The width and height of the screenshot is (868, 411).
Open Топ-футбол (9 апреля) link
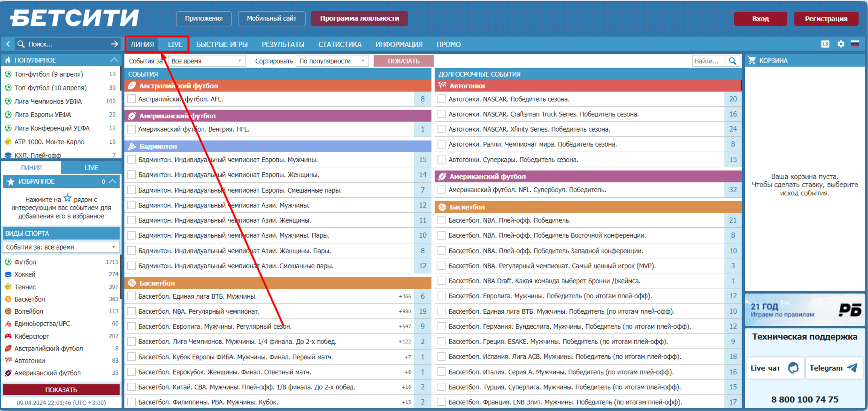click(x=49, y=74)
